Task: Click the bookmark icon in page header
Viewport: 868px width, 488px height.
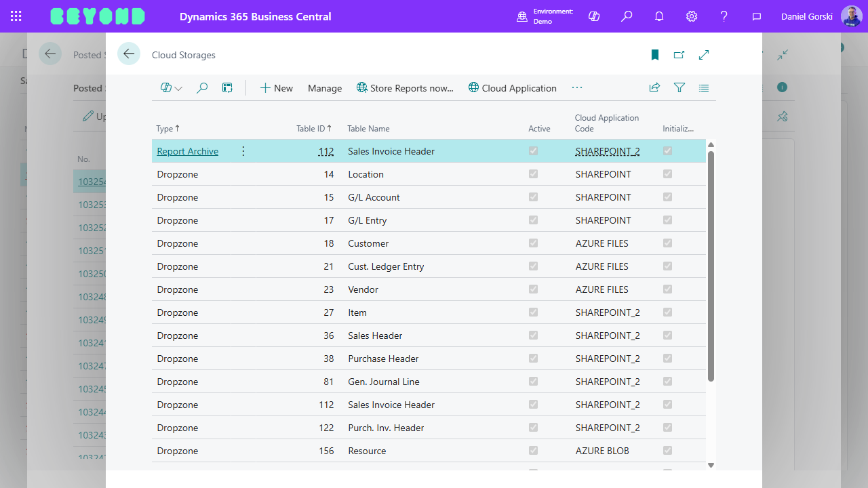Action: click(655, 55)
